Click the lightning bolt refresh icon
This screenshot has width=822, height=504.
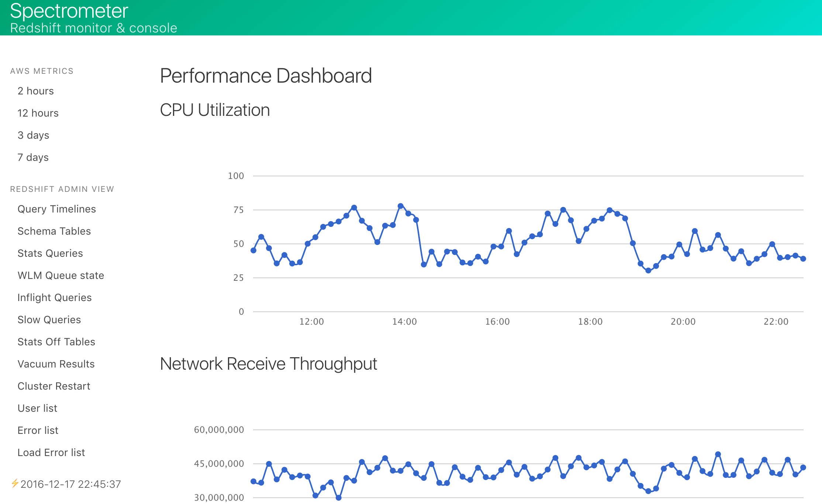pyautogui.click(x=15, y=483)
